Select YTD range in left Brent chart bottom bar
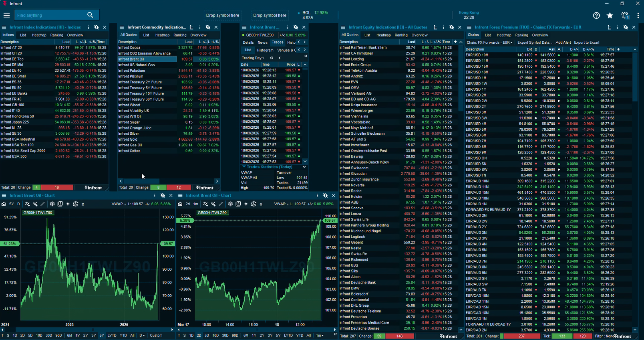Viewport: 644px width, 340px height. click(123, 336)
